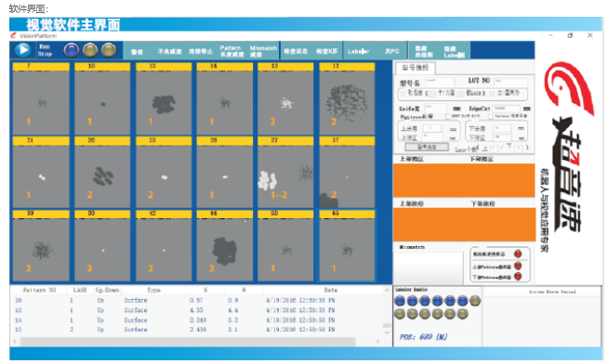Viewport: 608px width, 364px height.
Task: Click the gray button below 上停区 field
Action: tap(427, 147)
